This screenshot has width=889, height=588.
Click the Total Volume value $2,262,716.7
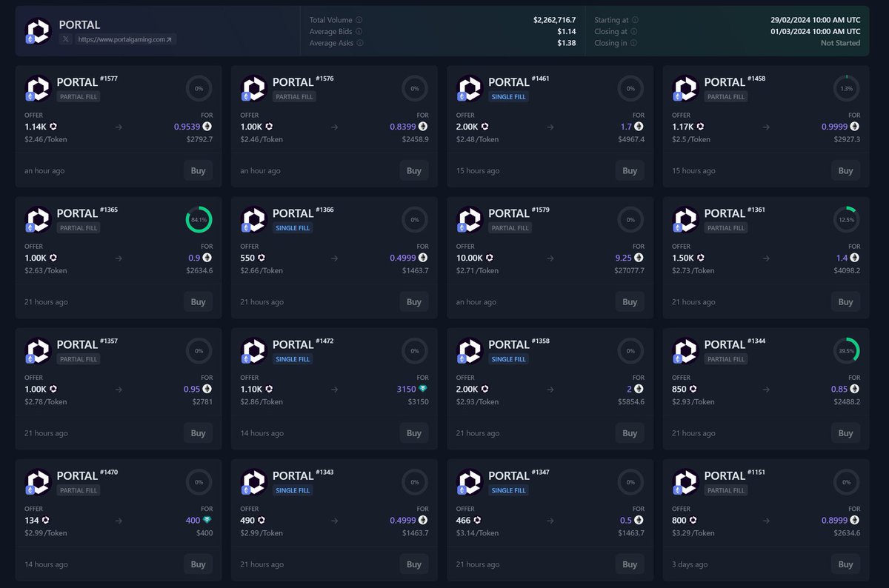pos(554,20)
